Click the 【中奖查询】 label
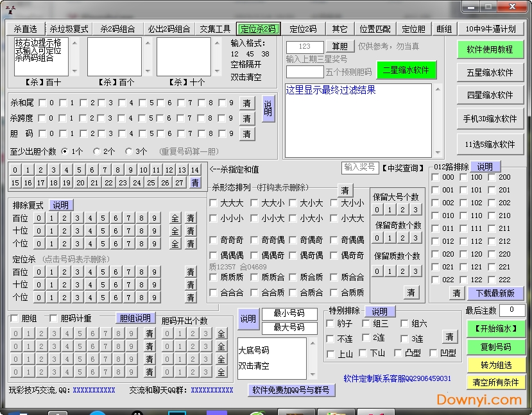 click(403, 168)
